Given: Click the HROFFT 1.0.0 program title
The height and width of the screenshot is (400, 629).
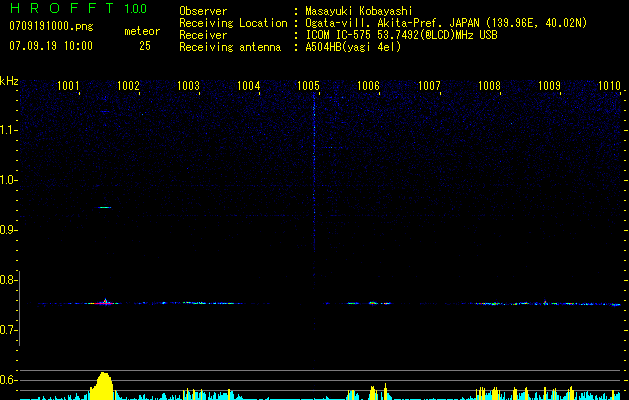Looking at the screenshot, I should click(x=78, y=8).
